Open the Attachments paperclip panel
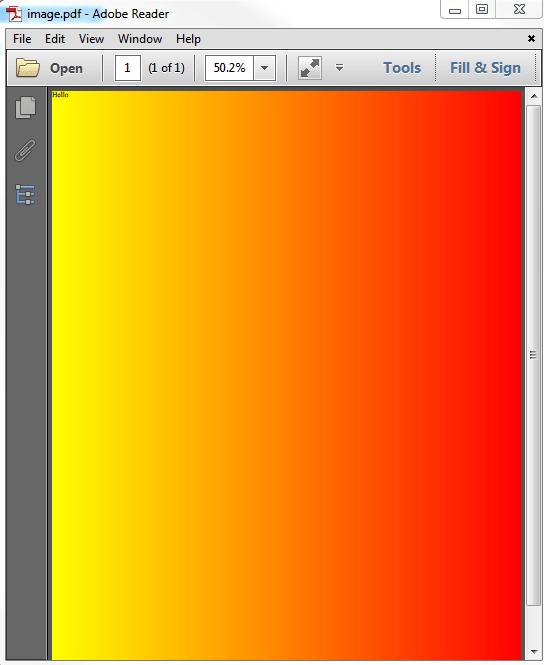Image resolution: width=544 pixels, height=665 pixels. tap(25, 151)
